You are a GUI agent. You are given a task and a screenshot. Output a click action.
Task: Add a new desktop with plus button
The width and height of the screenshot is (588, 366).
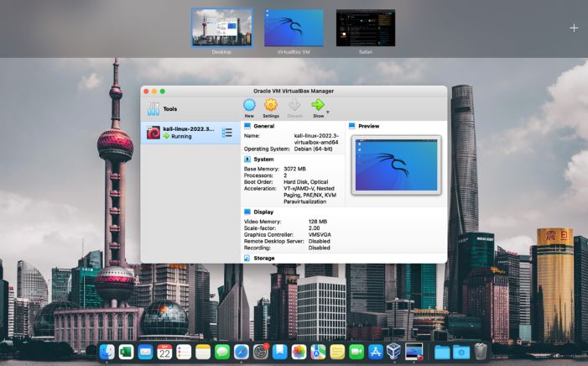pyautogui.click(x=574, y=28)
